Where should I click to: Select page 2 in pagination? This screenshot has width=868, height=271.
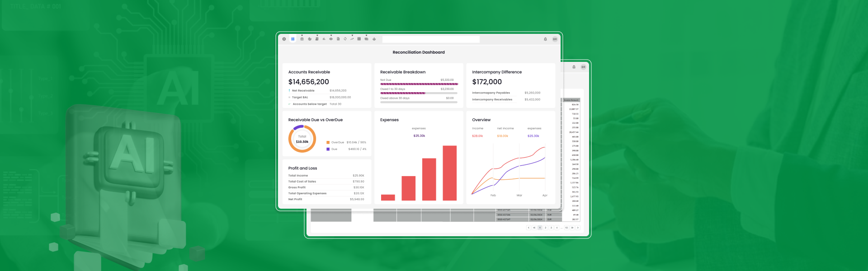[546, 228]
